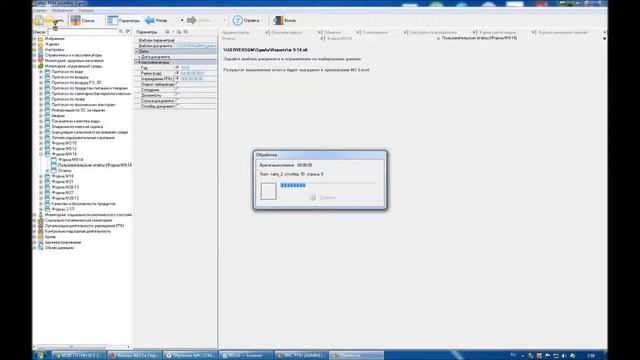Image resolution: width=640 pixels, height=360 pixels.
Task: Expand the Формы 2-ТП tree node
Action: click(41, 209)
